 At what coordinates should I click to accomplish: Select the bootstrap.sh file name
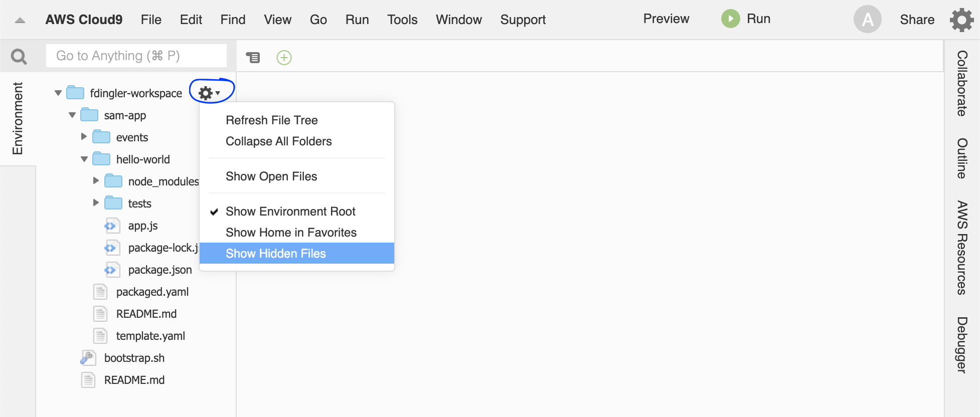[134, 358]
